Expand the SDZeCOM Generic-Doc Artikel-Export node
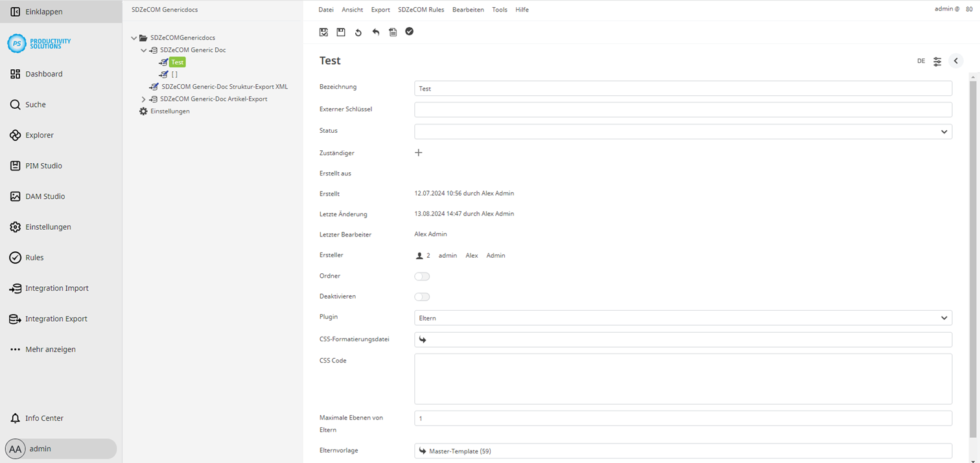This screenshot has width=980, height=463. pos(143,98)
